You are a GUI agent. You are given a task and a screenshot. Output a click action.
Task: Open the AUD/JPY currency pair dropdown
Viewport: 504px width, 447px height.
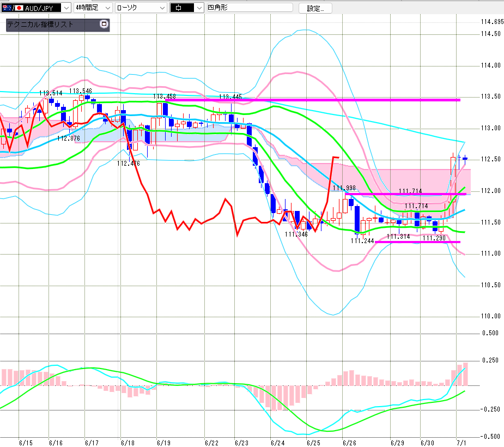click(66, 8)
